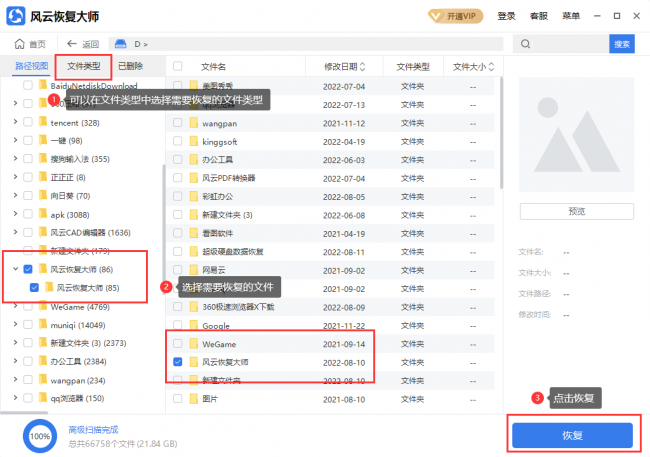Screen dimensions: 650x457
Task: Click the 文件类型 column header
Action: tap(413, 67)
